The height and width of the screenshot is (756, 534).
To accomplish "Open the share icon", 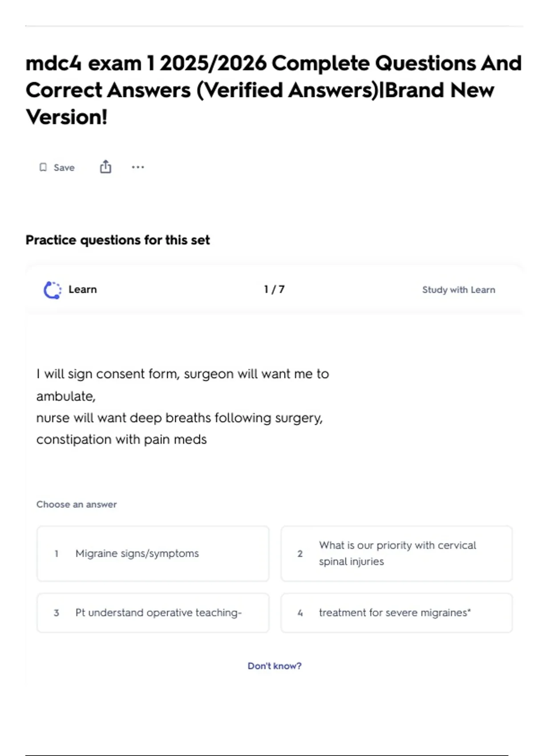I will coord(105,167).
